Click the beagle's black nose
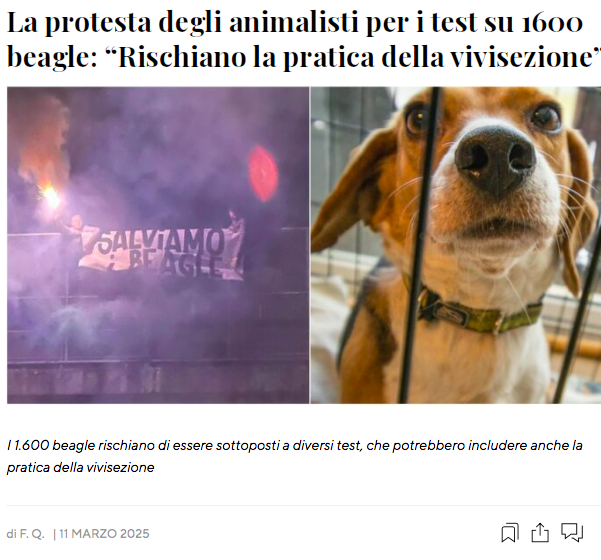This screenshot has height=560, width=601. tap(495, 161)
